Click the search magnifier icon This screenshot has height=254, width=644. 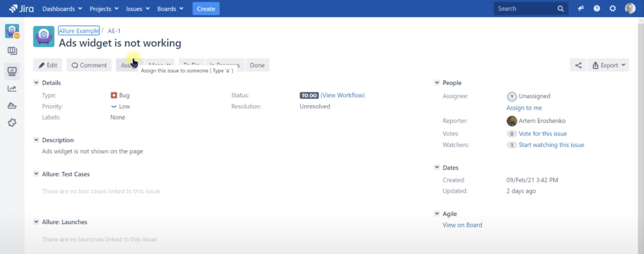560,9
